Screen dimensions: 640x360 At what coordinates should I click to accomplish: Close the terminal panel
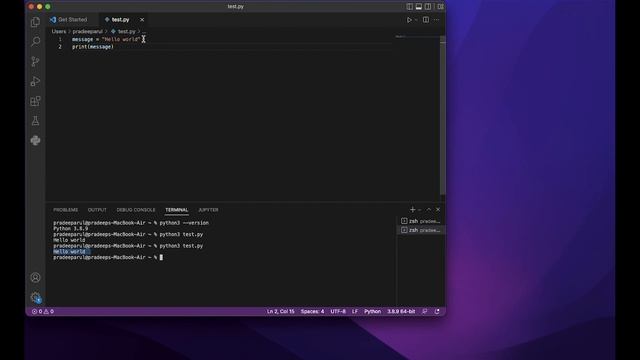click(438, 209)
